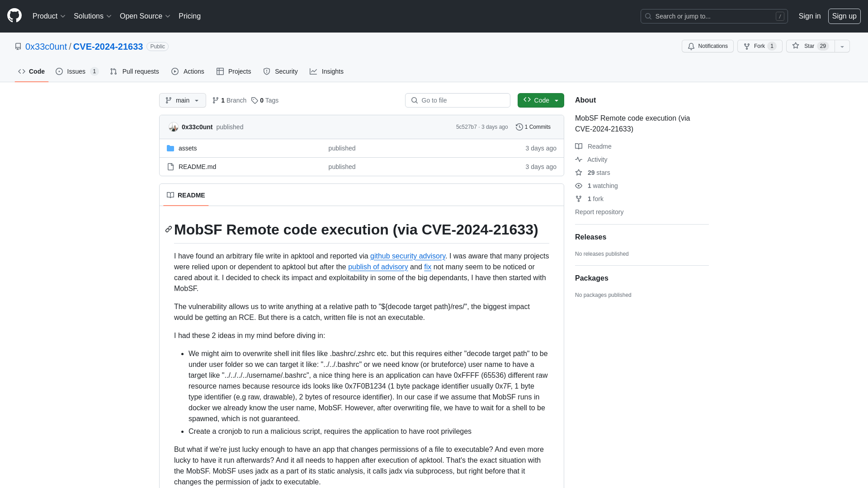Open the README.md row commit message 'published'

(x=342, y=167)
